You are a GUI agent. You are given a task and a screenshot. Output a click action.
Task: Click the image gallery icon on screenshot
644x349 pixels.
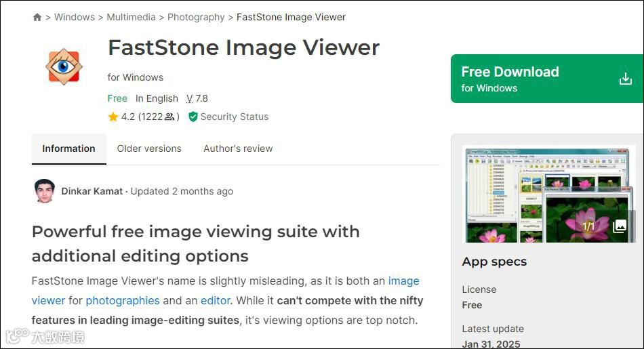(620, 226)
